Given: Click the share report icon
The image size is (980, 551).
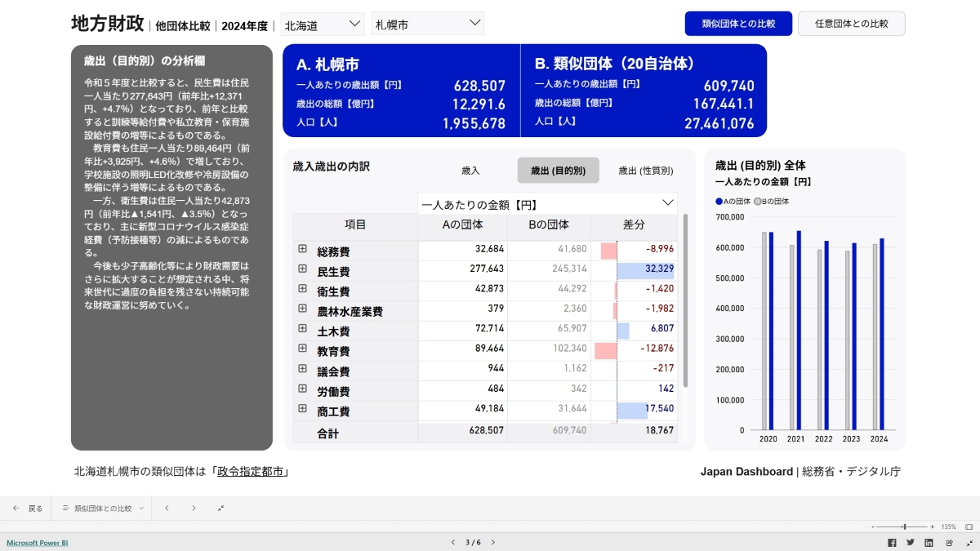Looking at the screenshot, I should coord(949,542).
